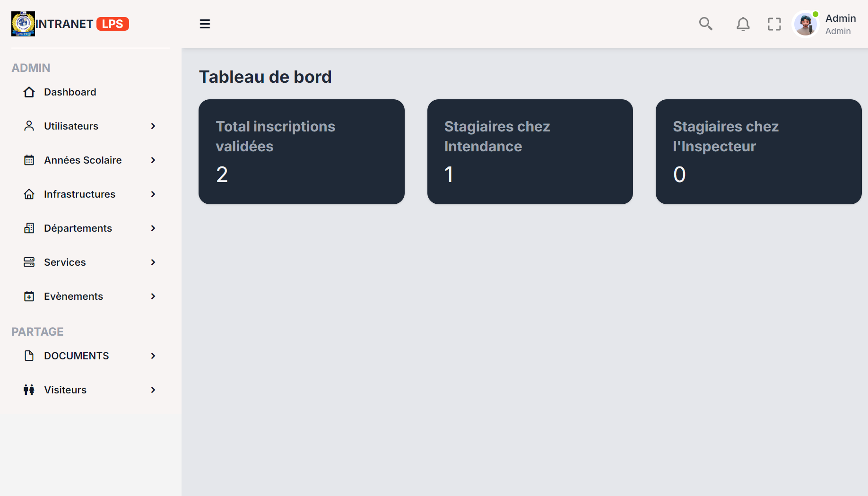
Task: Select the Stagiaires chez l'Inspecteur card
Action: 758,152
